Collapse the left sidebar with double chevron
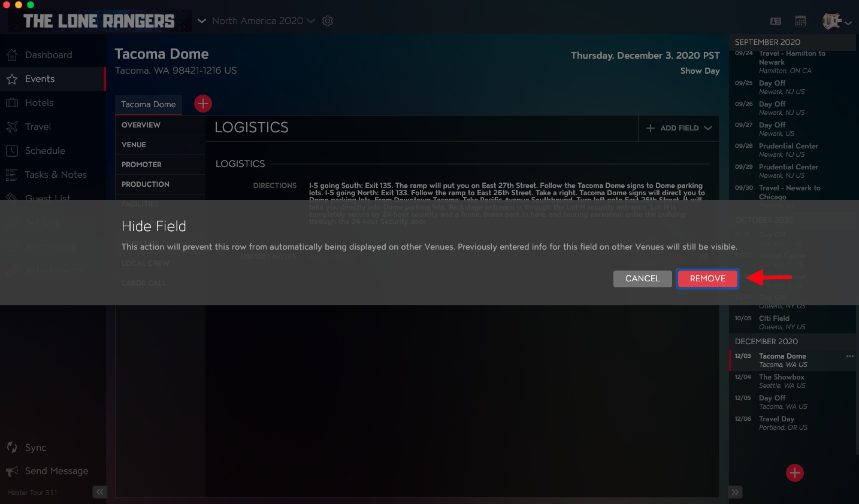 click(x=99, y=492)
